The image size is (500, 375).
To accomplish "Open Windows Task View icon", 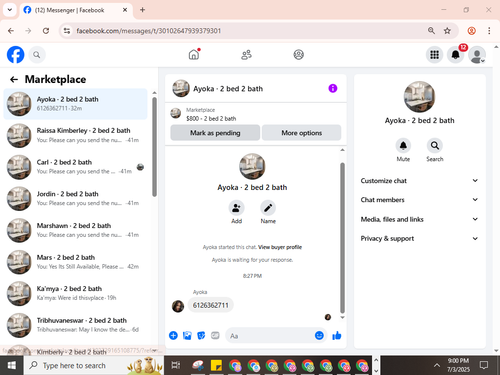I will tap(176, 365).
